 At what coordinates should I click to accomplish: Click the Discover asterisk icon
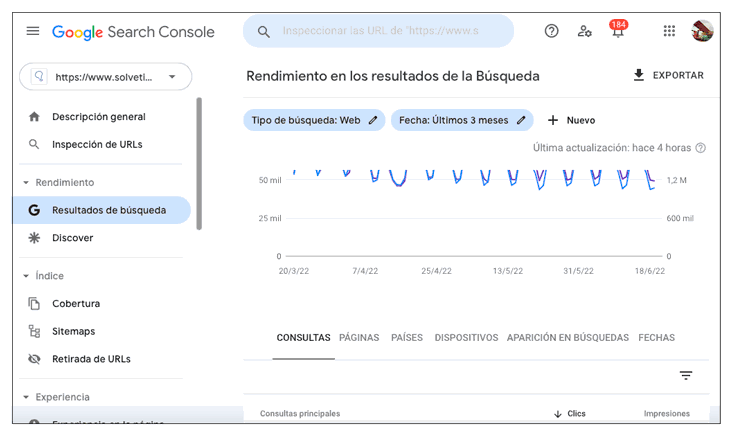(x=34, y=238)
